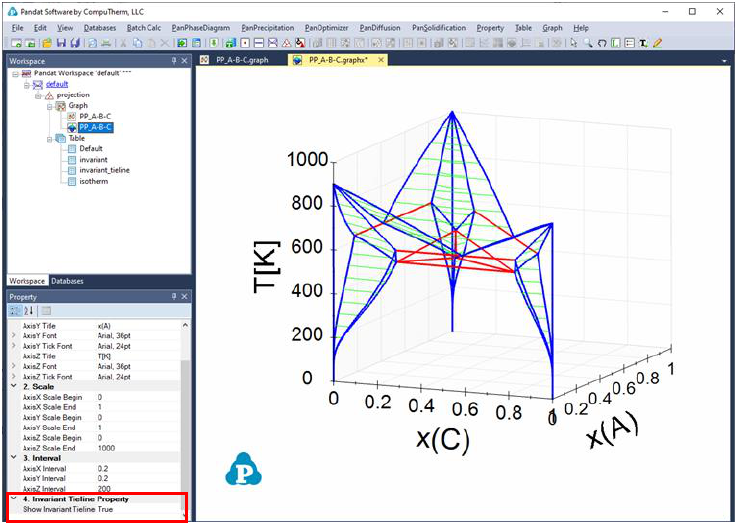The width and height of the screenshot is (736, 523).
Task: Close the Property panel
Action: [x=184, y=296]
